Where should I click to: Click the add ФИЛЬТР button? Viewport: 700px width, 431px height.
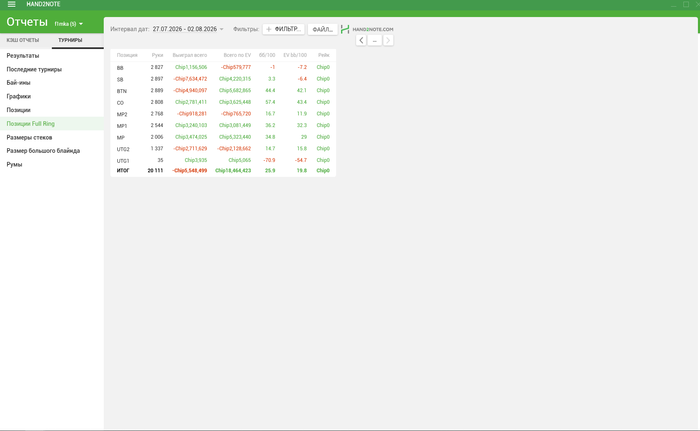pyautogui.click(x=283, y=29)
